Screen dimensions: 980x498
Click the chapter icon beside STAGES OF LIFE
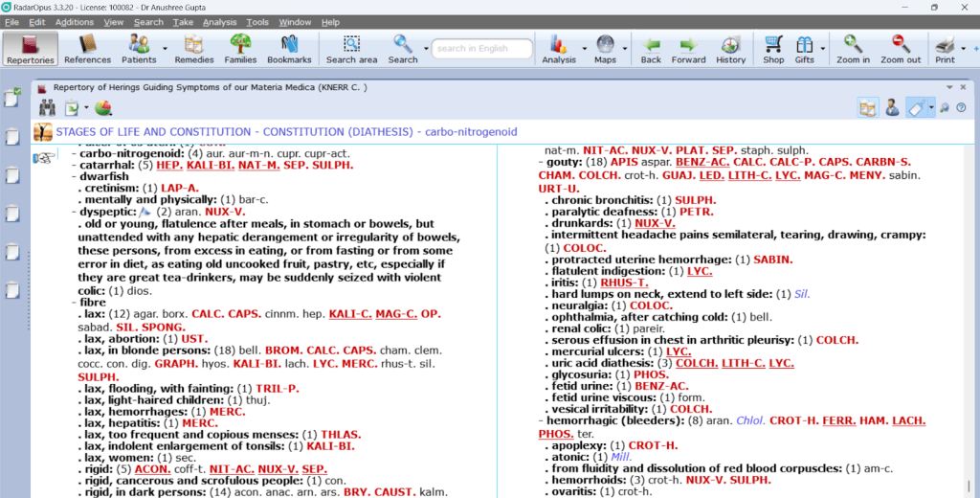(42, 132)
